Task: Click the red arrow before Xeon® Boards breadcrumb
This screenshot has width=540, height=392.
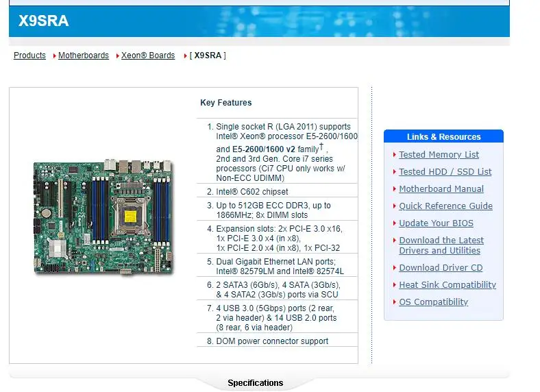Action: tap(117, 56)
